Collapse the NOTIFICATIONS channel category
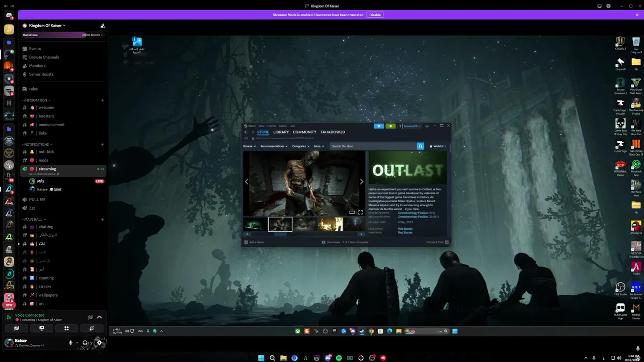The height and width of the screenshot is (362, 644). 37,145
